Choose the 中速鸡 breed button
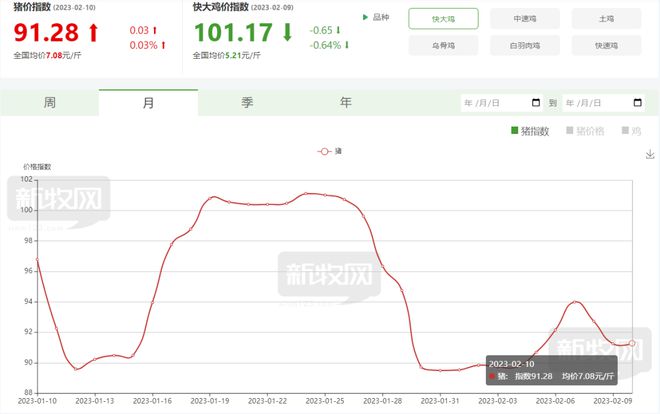The height and width of the screenshot is (414, 660). 525,18
